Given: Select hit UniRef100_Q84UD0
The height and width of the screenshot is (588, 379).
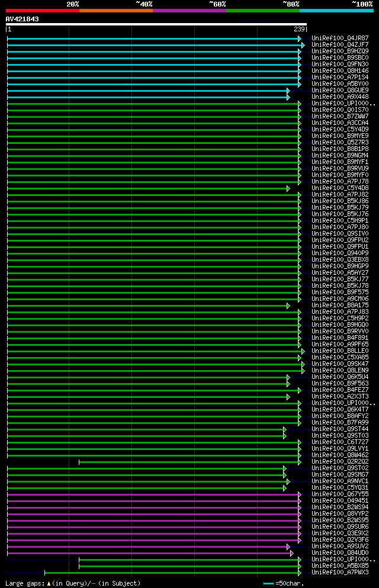Looking at the screenshot, I should pyautogui.click(x=340, y=552).
